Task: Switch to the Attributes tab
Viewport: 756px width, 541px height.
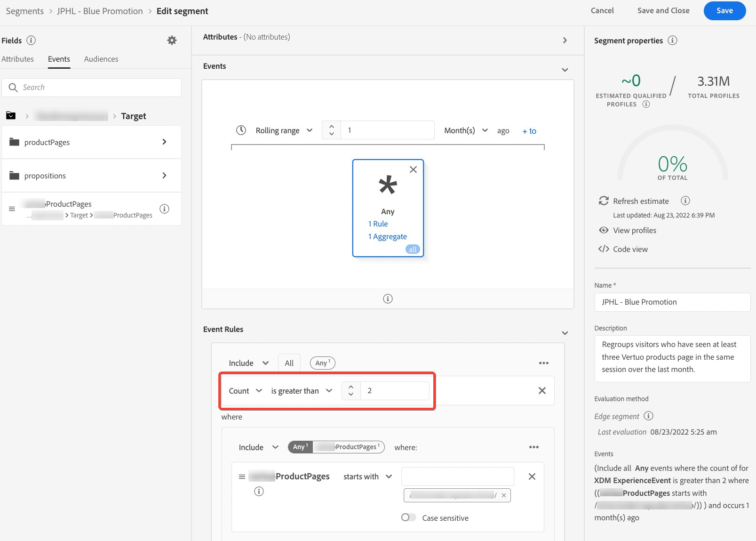Action: pyautogui.click(x=18, y=59)
